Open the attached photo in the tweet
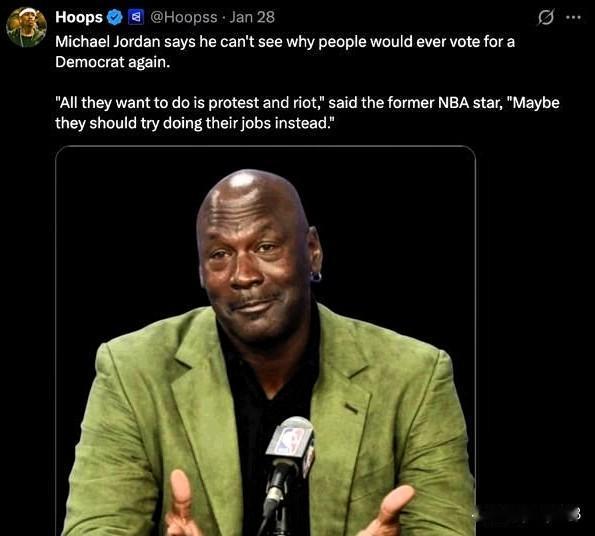The width and height of the screenshot is (595, 536). point(266,341)
